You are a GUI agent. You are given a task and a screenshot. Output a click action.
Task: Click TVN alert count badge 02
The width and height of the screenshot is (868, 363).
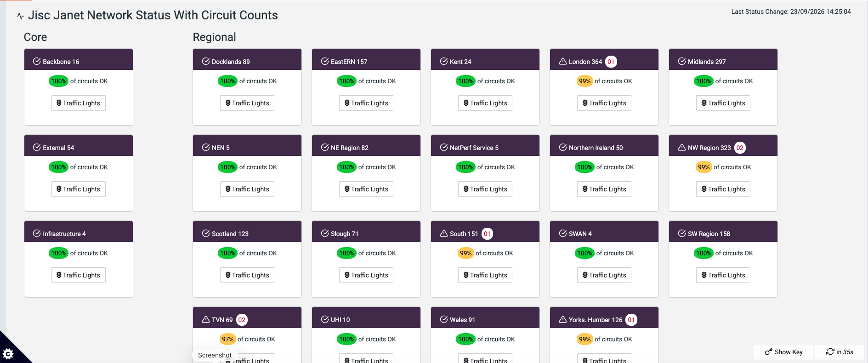coord(242,320)
